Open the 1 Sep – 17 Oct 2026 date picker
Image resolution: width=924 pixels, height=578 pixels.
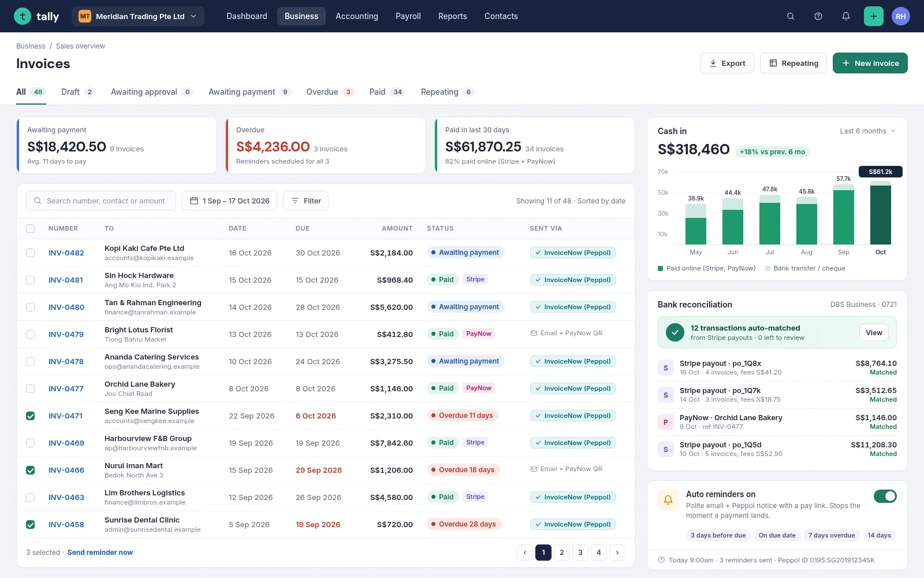coord(229,201)
